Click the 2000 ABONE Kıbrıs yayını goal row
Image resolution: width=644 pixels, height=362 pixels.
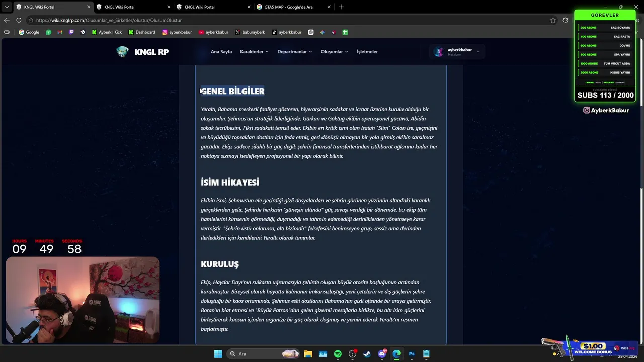(x=605, y=72)
